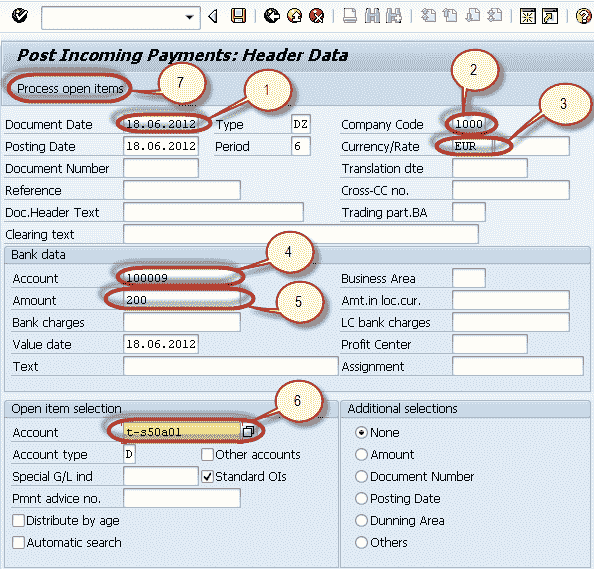Click the Assignment field
Screen dimensions: 594x569
(517, 366)
